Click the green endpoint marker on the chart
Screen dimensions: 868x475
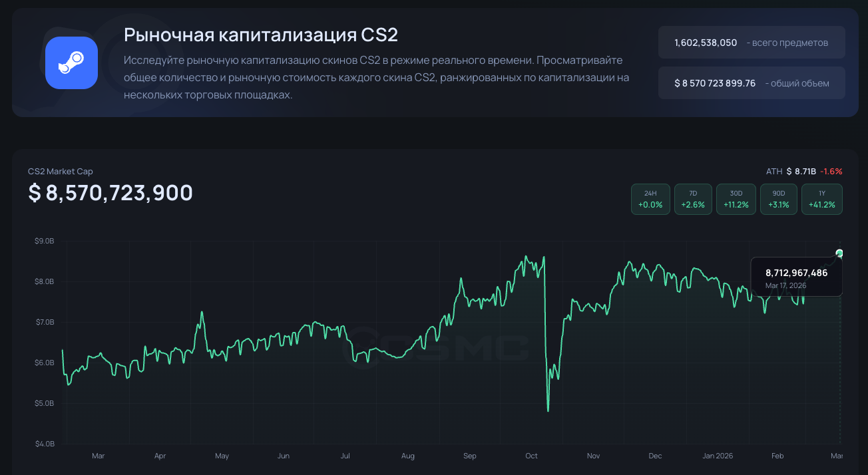pyautogui.click(x=839, y=253)
